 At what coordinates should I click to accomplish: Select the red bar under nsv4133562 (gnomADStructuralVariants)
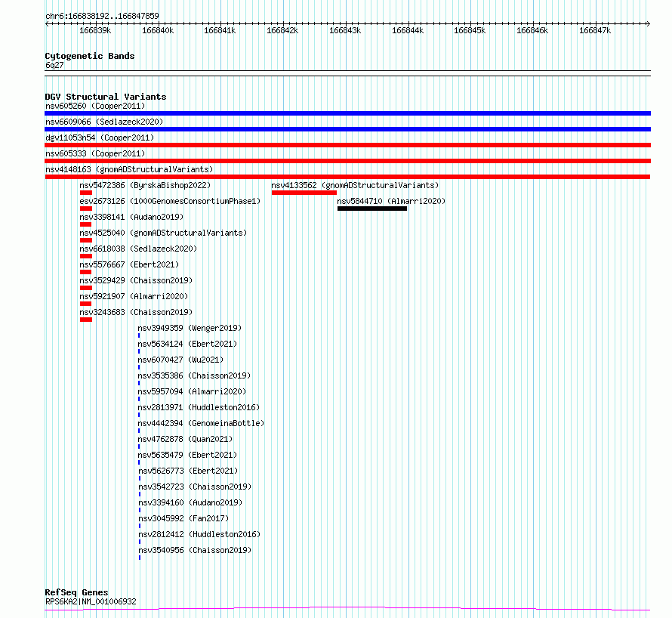(304, 193)
